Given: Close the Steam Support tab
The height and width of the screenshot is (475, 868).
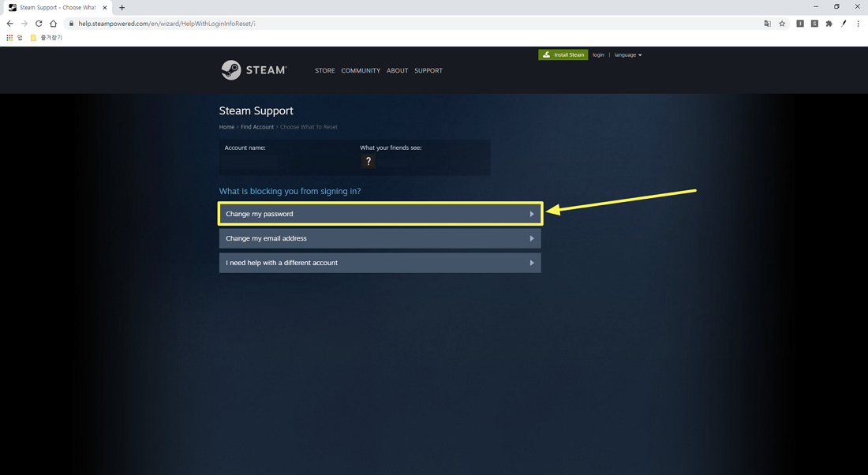Looking at the screenshot, I should pos(105,8).
